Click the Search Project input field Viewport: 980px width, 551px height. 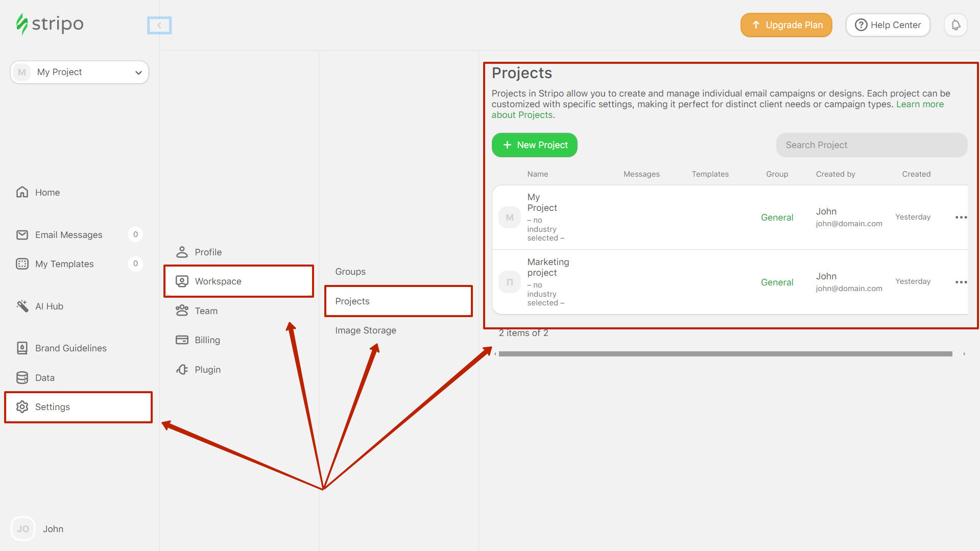[x=871, y=145]
